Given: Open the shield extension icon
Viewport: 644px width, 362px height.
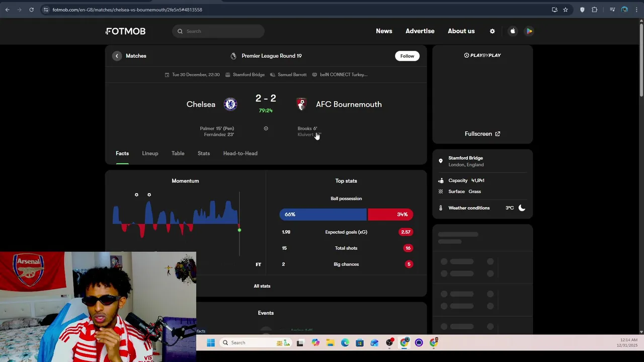Looking at the screenshot, I should (582, 10).
